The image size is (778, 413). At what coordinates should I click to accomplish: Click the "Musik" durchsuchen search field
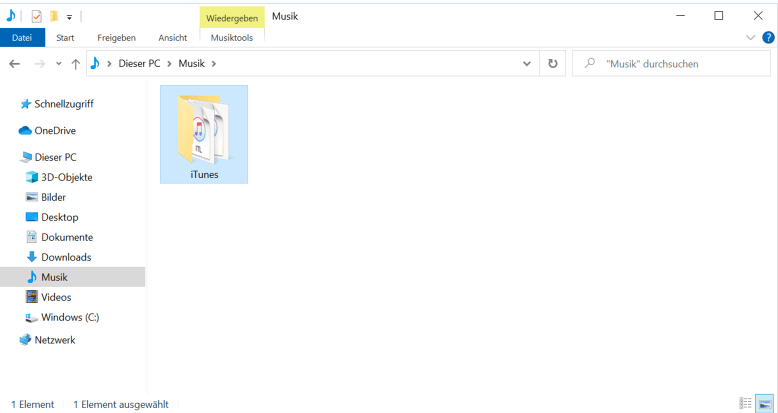point(671,64)
